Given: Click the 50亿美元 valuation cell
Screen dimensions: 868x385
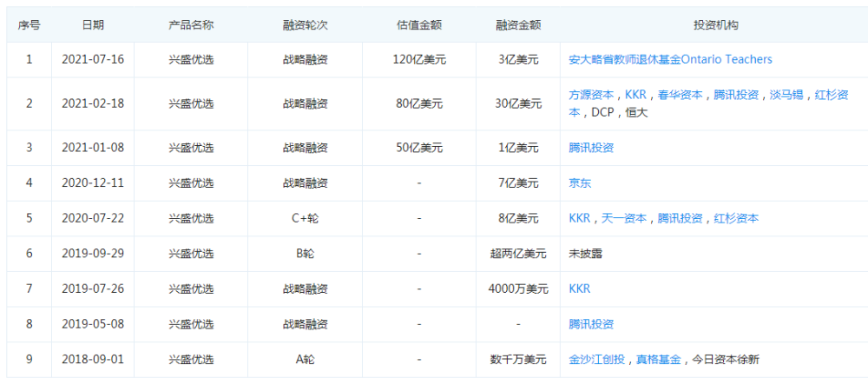Looking at the screenshot, I should pyautogui.click(x=419, y=148).
